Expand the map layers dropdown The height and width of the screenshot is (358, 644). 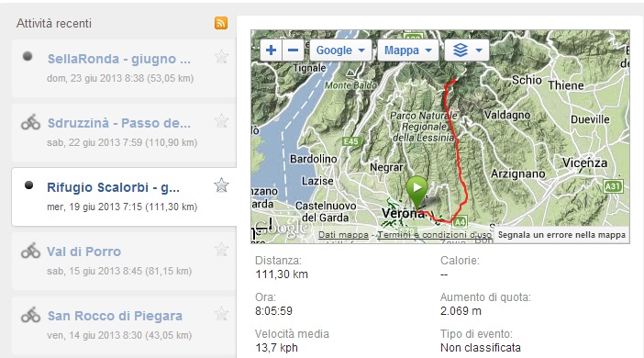[x=467, y=50]
